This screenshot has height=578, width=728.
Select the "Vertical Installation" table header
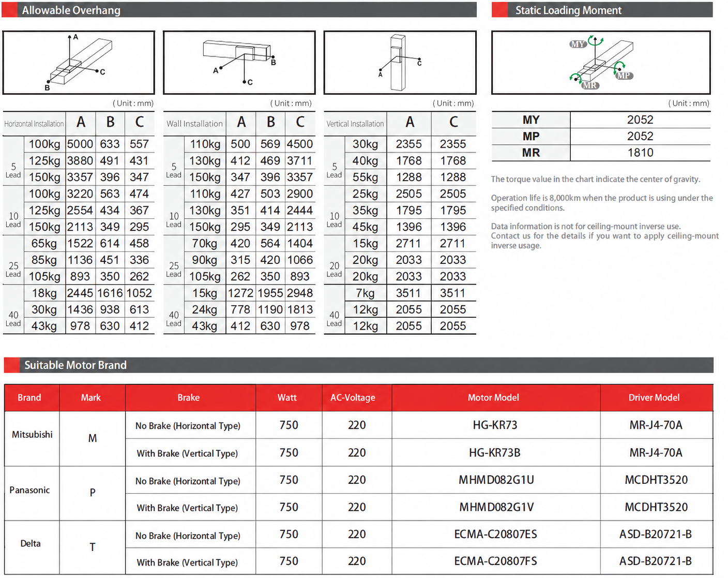pyautogui.click(x=355, y=124)
